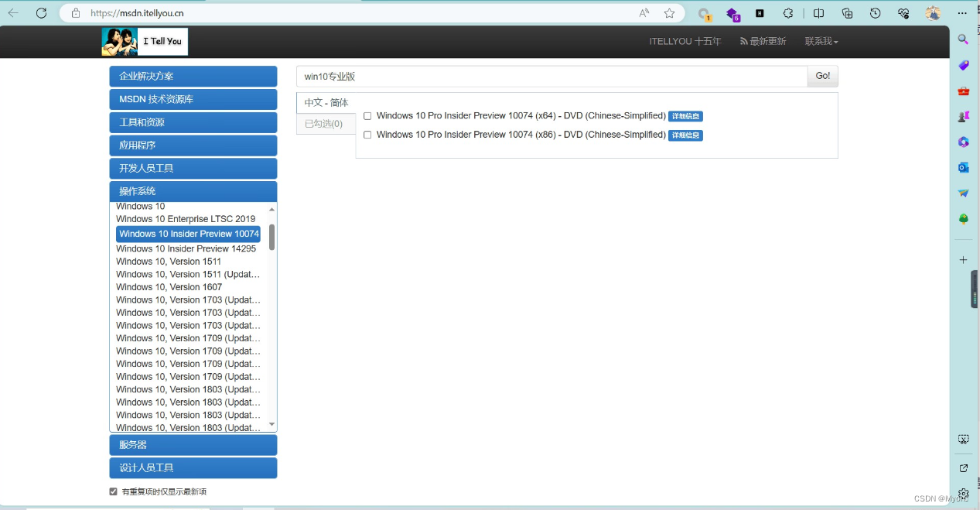The image size is (980, 510).
Task: Click the OS list scrollbar thumb
Action: [271, 237]
